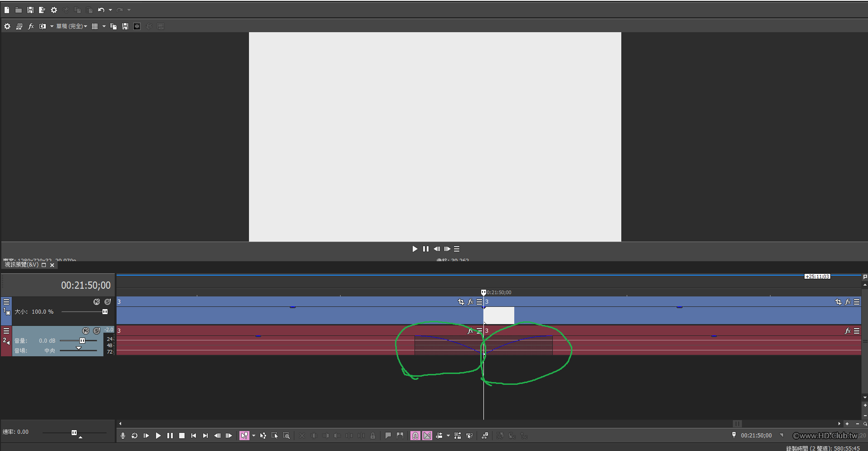Open event pan/crop on first video clip
The height and width of the screenshot is (451, 868).
point(461,302)
